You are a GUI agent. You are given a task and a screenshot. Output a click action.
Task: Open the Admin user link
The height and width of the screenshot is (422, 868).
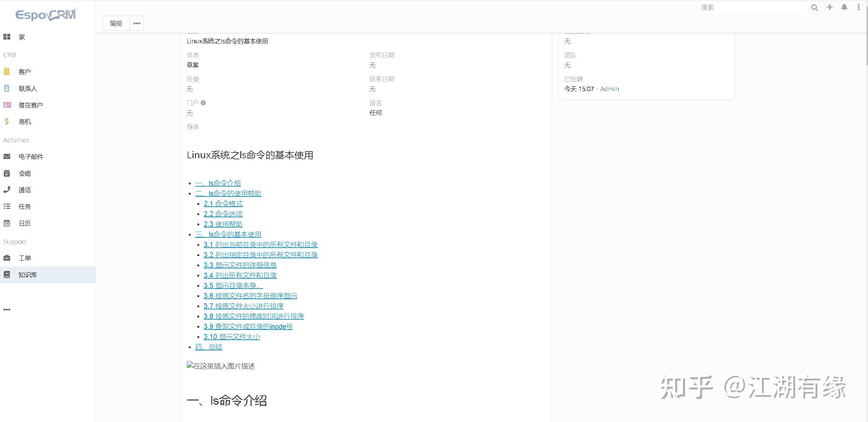(x=609, y=89)
